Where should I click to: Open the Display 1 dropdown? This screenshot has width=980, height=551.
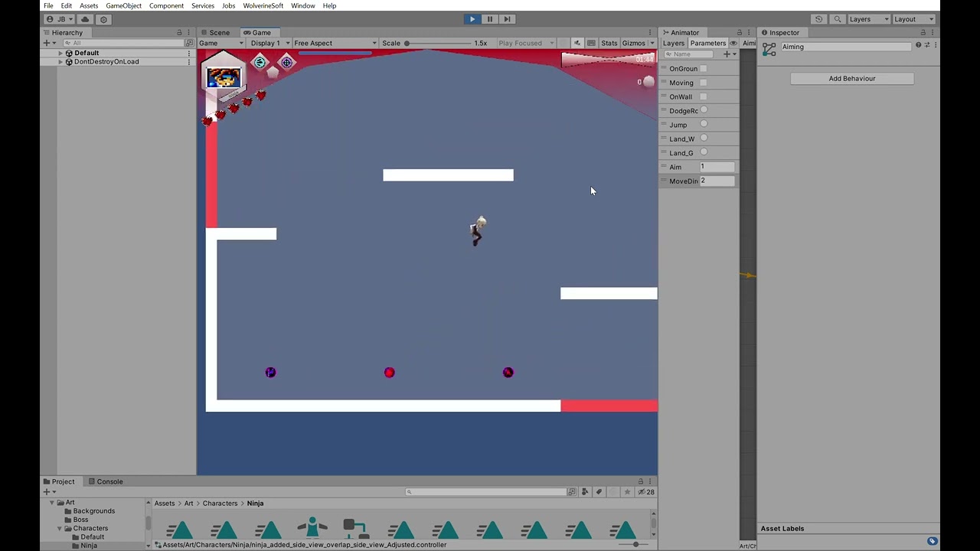pyautogui.click(x=270, y=43)
